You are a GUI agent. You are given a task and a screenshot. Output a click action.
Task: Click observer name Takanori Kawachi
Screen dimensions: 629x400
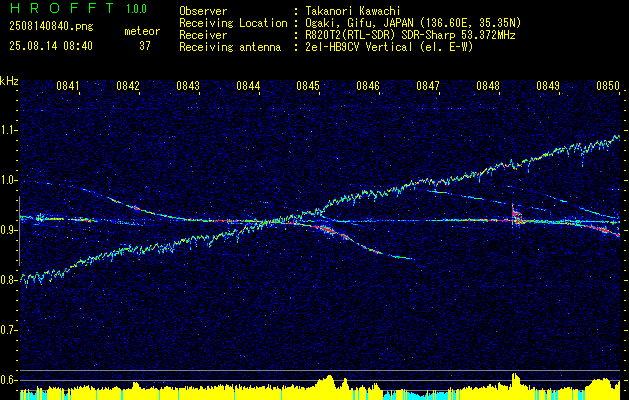pyautogui.click(x=351, y=11)
